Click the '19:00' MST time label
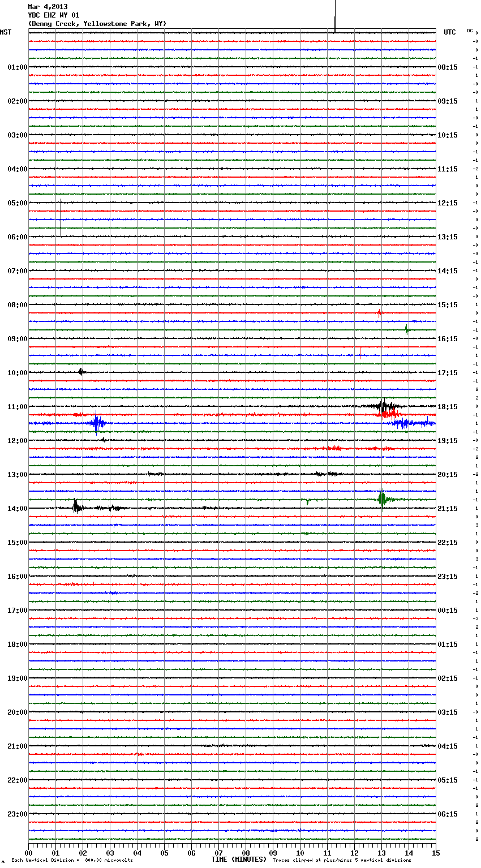Viewport: 481px width, 868px height. 18,678
